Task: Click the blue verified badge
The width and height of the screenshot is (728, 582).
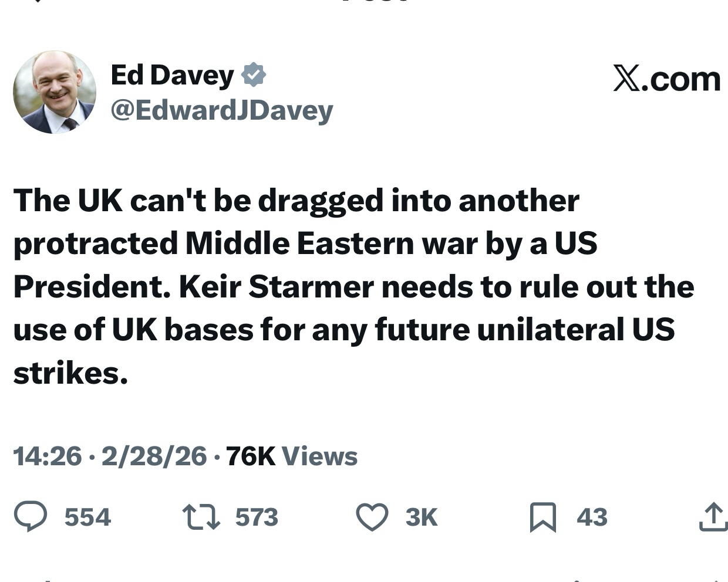Action: (x=254, y=75)
